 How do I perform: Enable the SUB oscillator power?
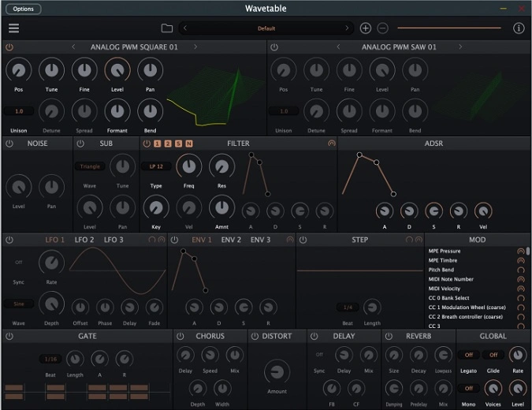click(80, 143)
